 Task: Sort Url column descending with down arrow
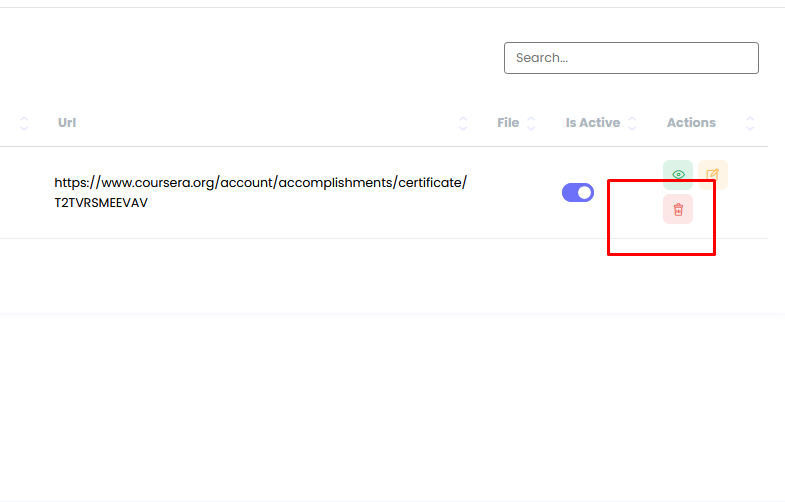pos(463,128)
